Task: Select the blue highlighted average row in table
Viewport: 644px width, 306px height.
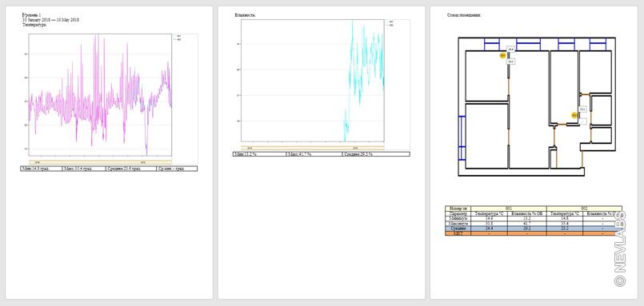Action: [534, 228]
